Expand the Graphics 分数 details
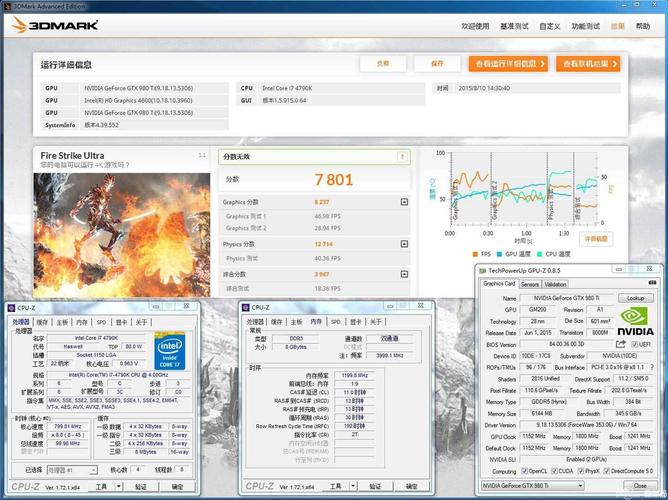The width and height of the screenshot is (668, 500). pyautogui.click(x=404, y=202)
